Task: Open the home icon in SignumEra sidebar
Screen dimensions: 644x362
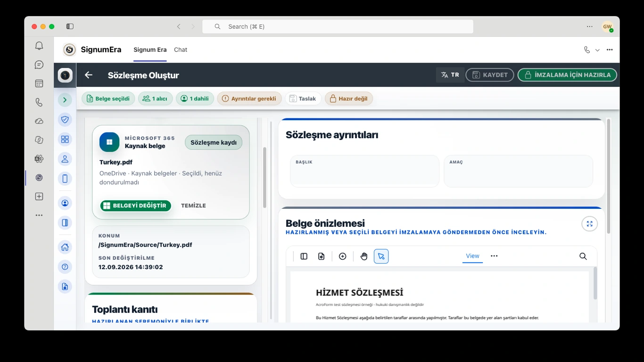Action: point(65,247)
